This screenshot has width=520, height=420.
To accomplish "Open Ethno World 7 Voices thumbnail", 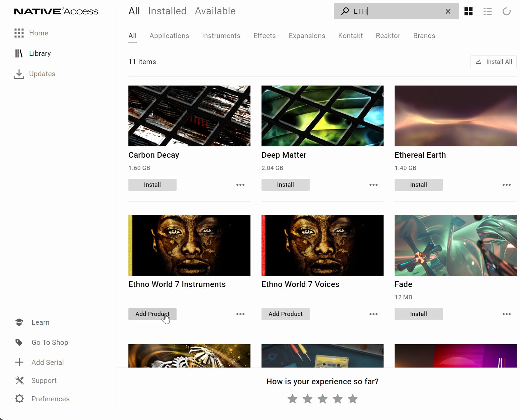I will (x=322, y=245).
